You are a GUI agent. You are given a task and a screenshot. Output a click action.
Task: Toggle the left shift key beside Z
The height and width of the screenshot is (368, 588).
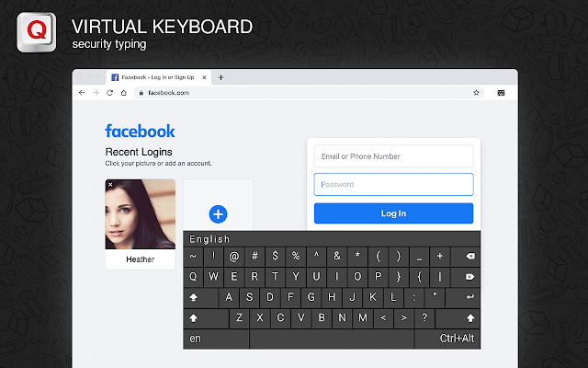tap(206, 318)
